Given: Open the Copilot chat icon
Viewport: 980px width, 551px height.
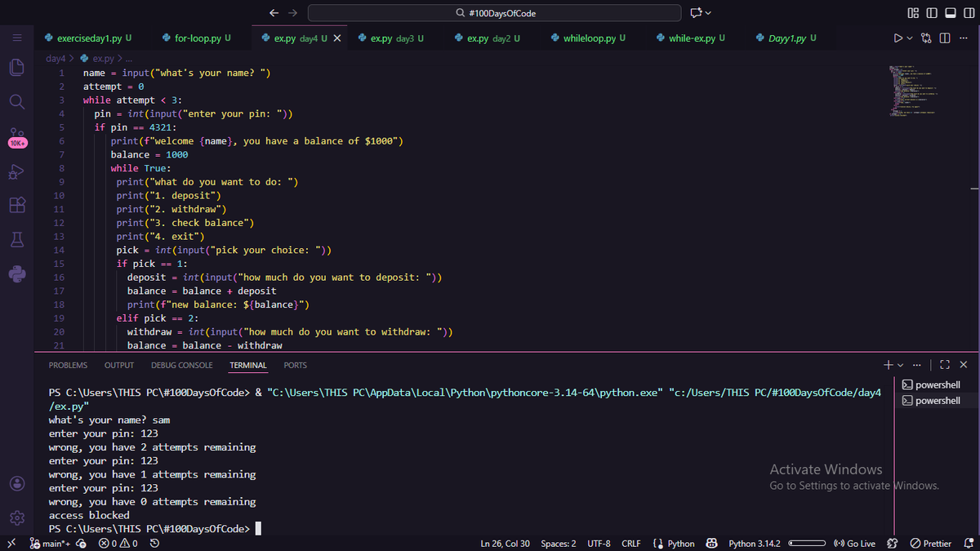Looking at the screenshot, I should coord(697,12).
